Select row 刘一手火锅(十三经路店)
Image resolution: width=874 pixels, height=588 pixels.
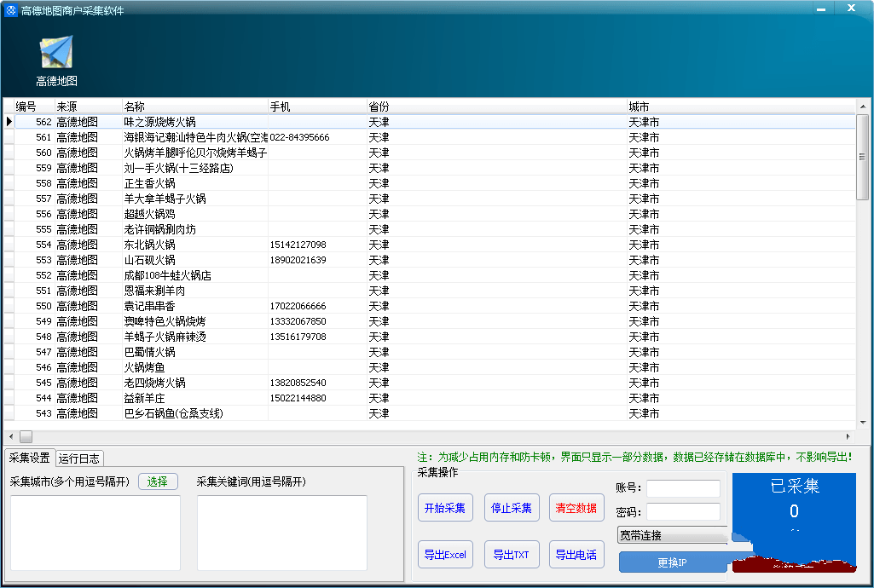click(x=435, y=168)
